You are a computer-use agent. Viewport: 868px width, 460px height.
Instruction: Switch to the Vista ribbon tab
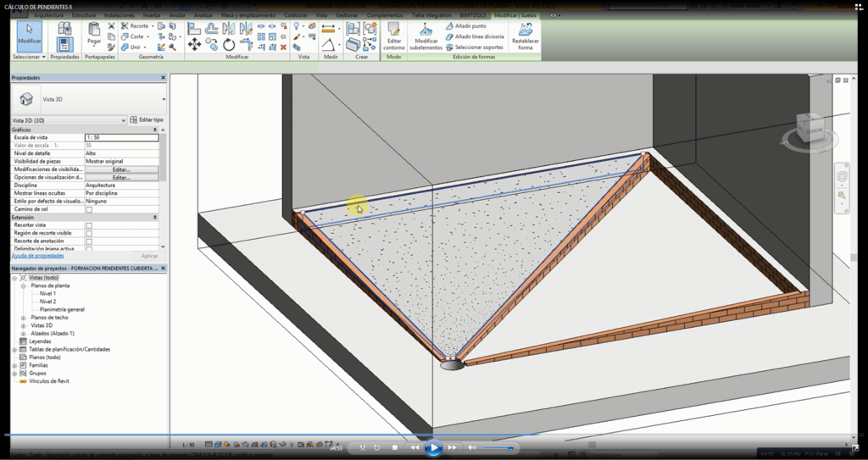pyautogui.click(x=321, y=15)
